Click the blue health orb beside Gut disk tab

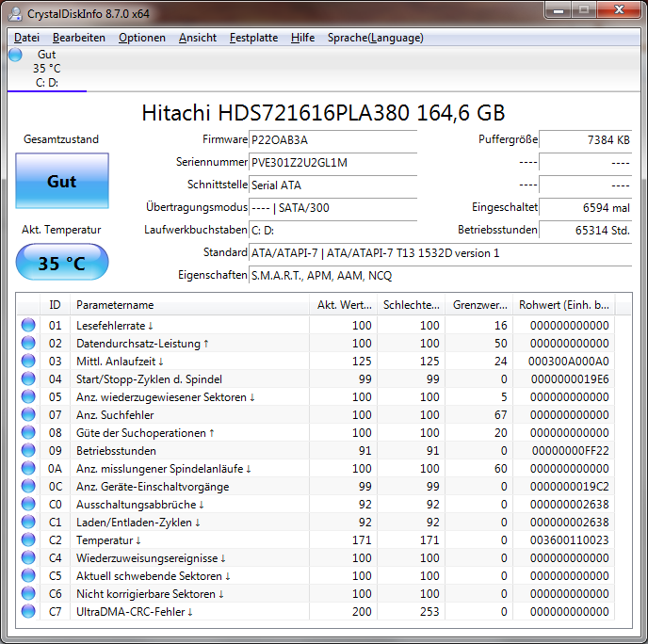[x=15, y=55]
